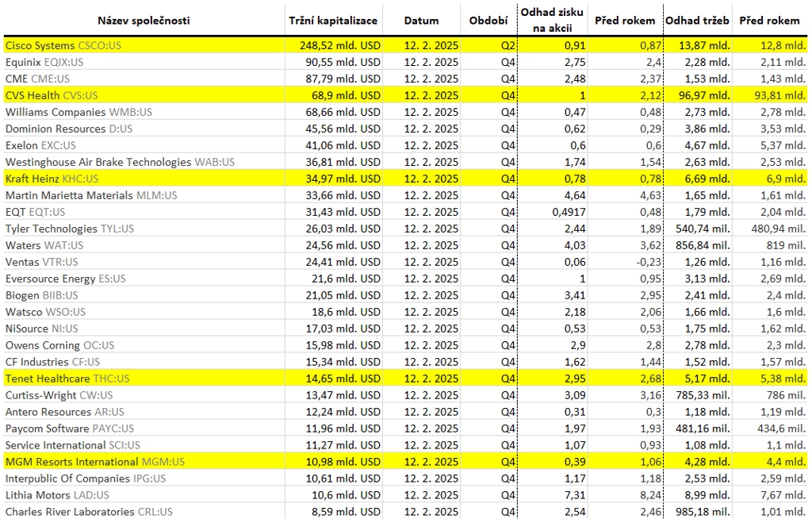Click the 'Odhad tržeb' column header
Screen dimensions: 812x523
[697, 21]
